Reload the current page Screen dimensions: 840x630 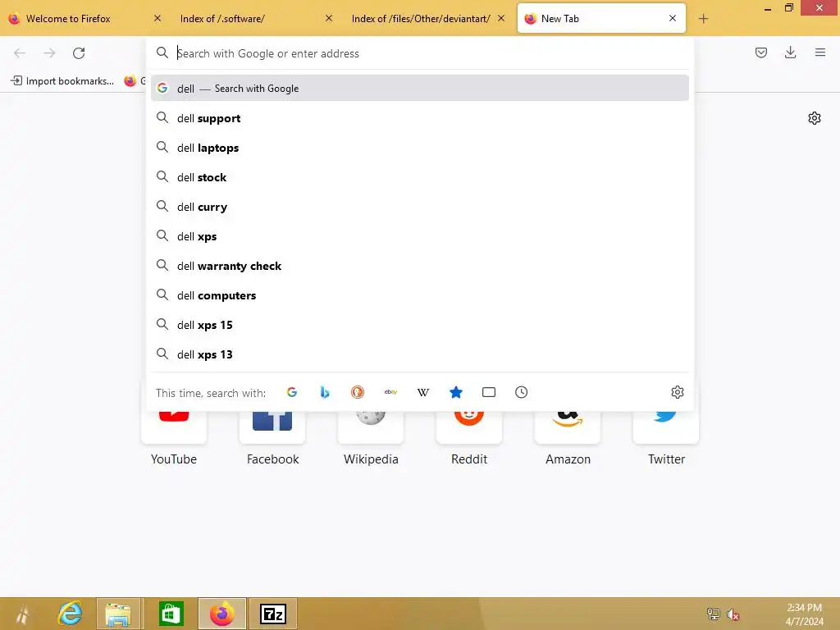tap(79, 53)
